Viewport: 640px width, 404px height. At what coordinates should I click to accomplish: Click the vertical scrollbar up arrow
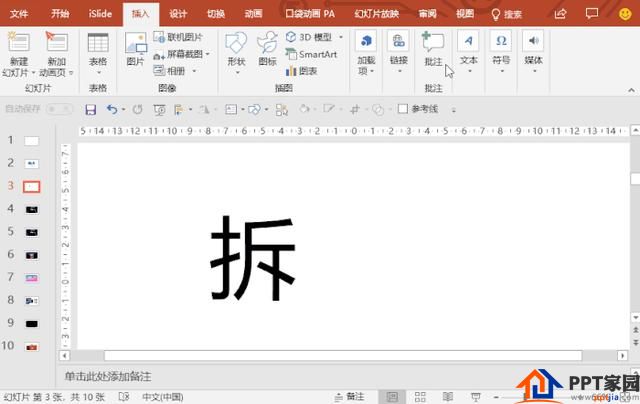[635, 131]
